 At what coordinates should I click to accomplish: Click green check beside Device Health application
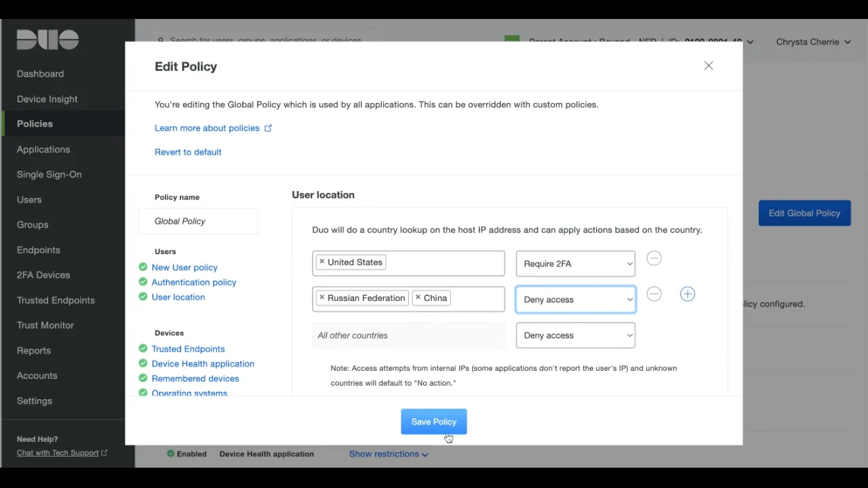[143, 363]
